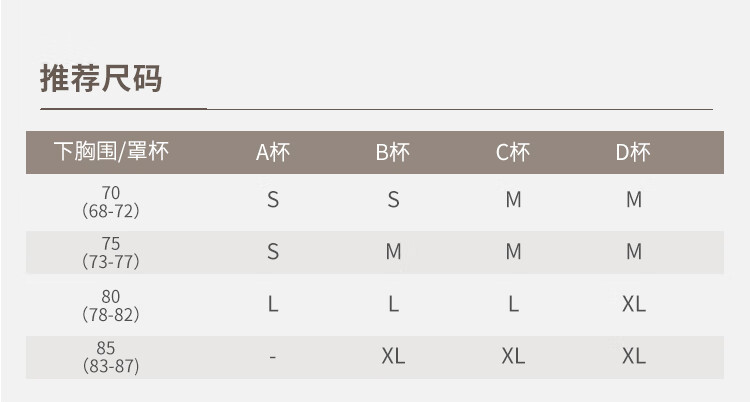This screenshot has width=750, height=402.
Task: Click the A杯 column header
Action: click(x=273, y=153)
